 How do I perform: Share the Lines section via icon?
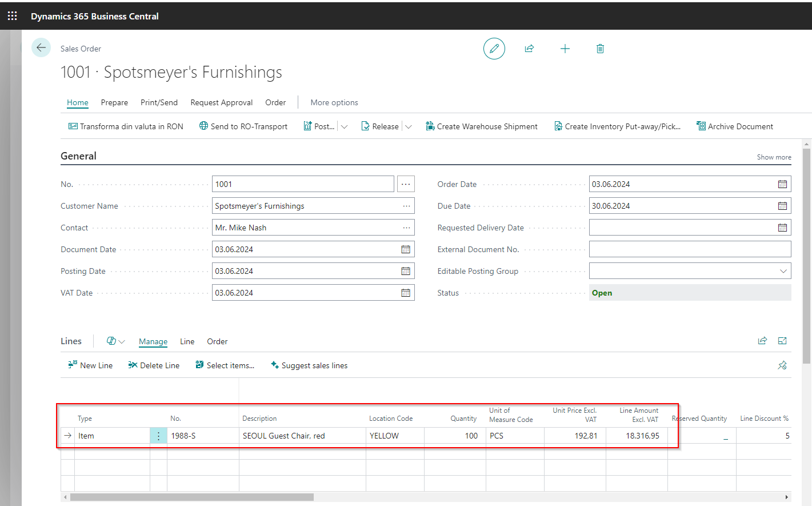point(762,341)
